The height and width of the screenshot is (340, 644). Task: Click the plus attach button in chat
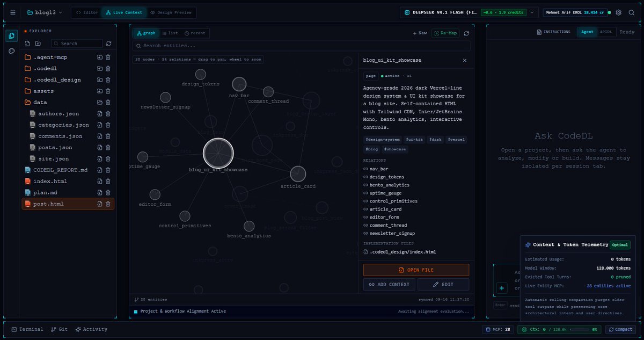click(502, 288)
